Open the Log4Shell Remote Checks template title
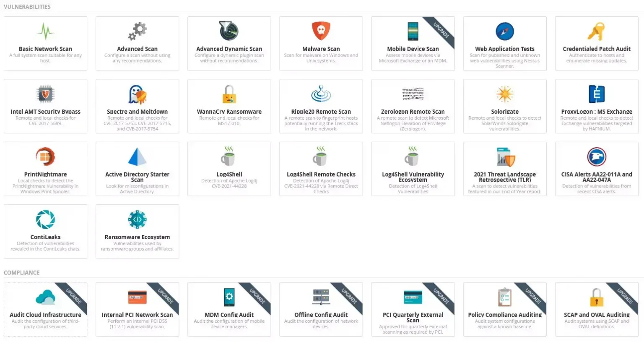644x342 pixels. coord(321,174)
